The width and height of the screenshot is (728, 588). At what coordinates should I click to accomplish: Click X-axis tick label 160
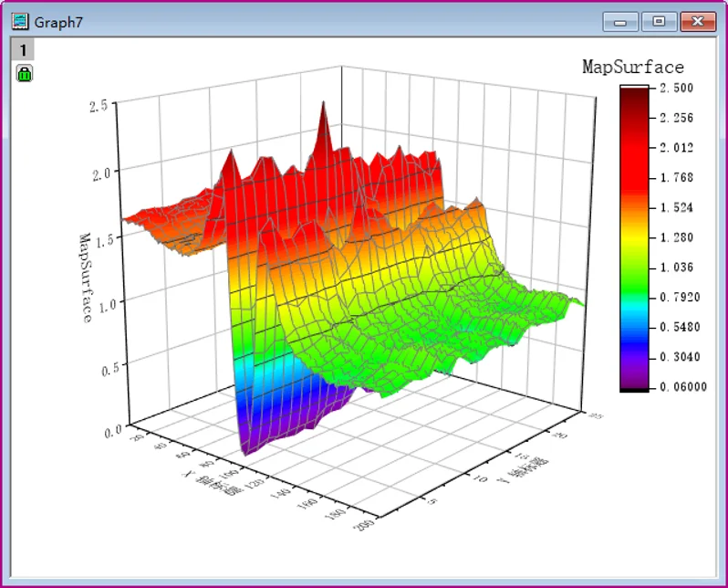coord(308,502)
